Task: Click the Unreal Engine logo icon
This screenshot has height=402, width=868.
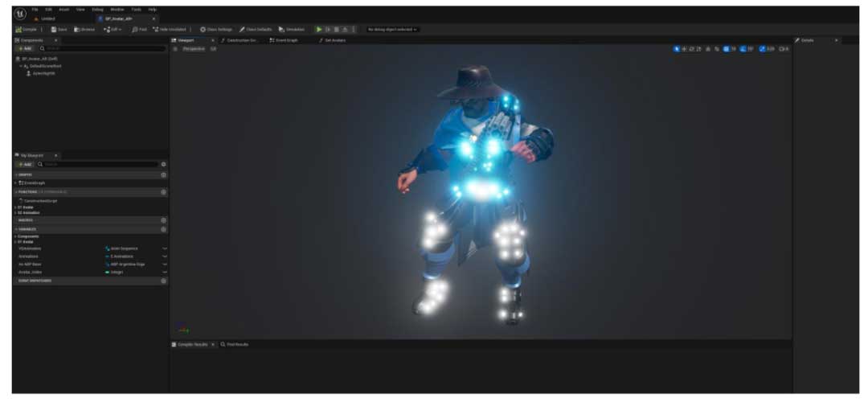Action: (x=19, y=13)
